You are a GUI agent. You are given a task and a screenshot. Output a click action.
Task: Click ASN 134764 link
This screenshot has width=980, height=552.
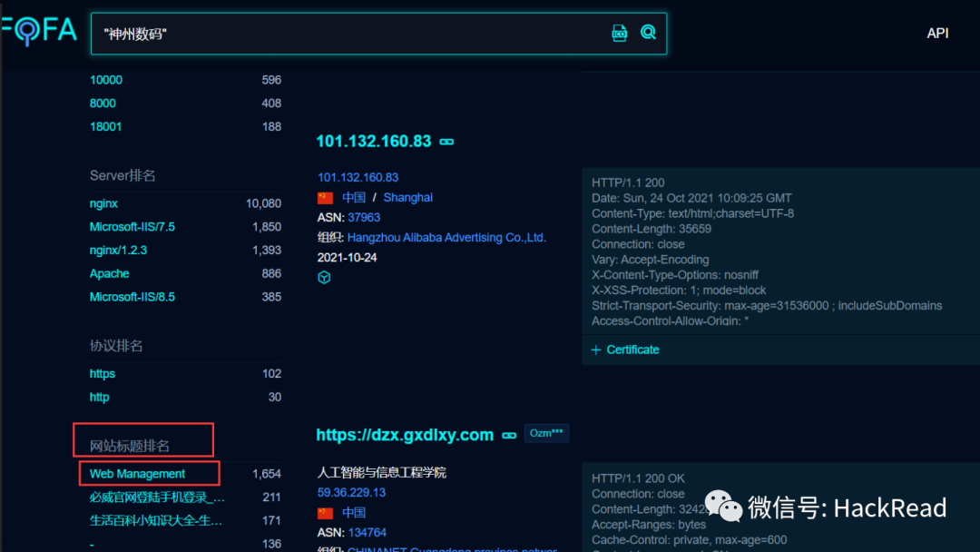(367, 533)
